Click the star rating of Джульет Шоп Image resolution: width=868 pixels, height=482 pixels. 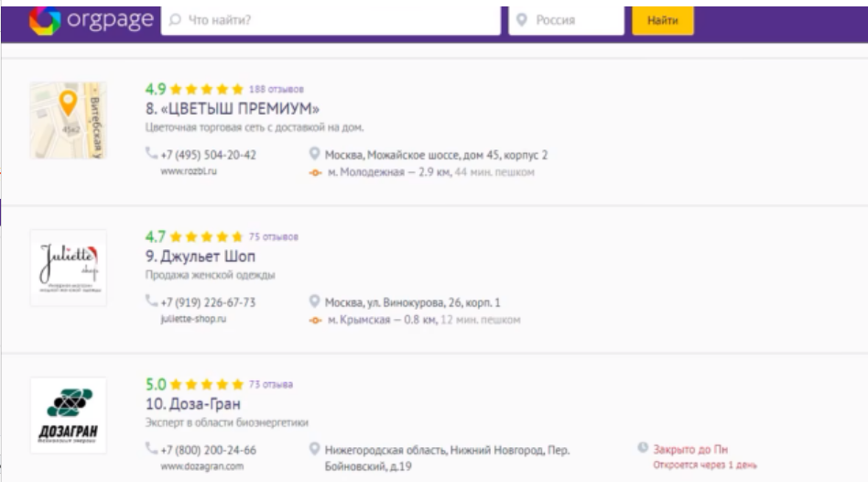point(207,237)
